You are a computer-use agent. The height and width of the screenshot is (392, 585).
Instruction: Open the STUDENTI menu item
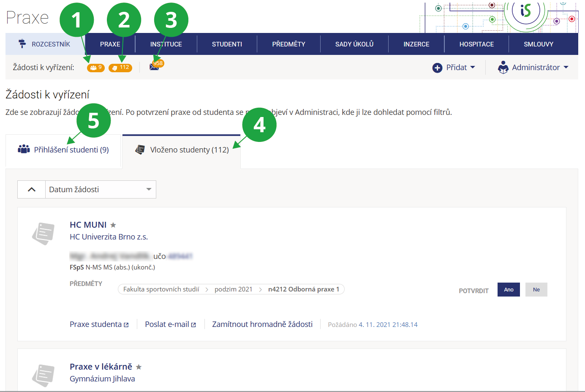pyautogui.click(x=227, y=44)
